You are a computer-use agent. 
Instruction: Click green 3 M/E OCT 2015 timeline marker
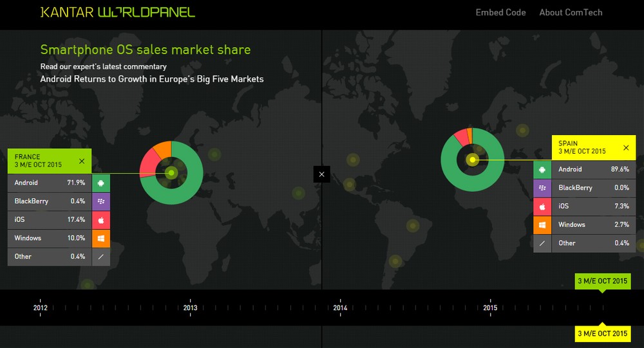603,281
